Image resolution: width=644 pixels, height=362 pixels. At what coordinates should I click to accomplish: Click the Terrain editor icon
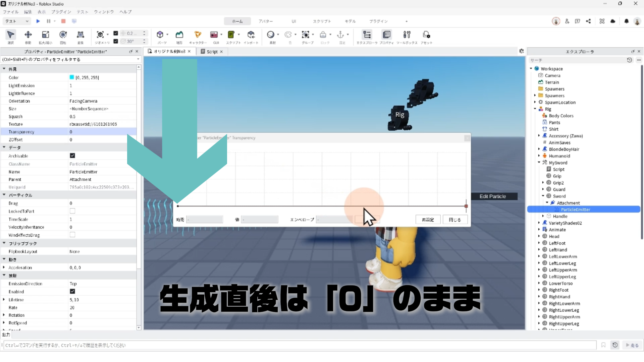coord(179,35)
